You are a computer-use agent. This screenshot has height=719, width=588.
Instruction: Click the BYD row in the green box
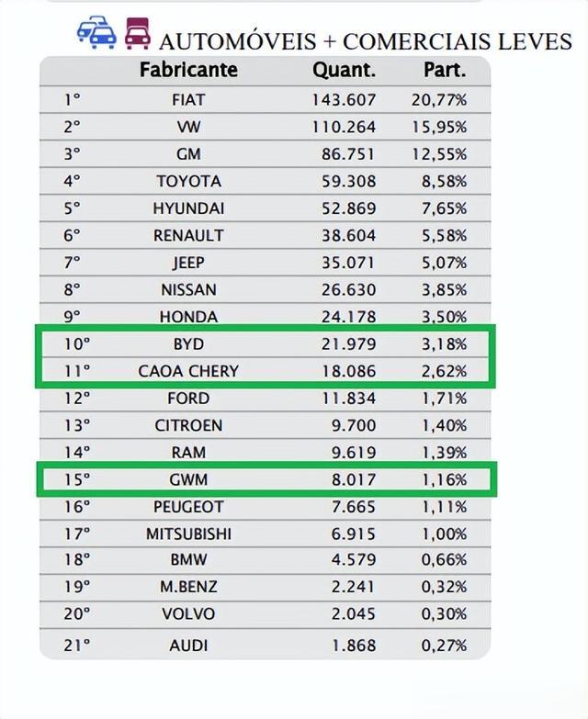click(188, 344)
